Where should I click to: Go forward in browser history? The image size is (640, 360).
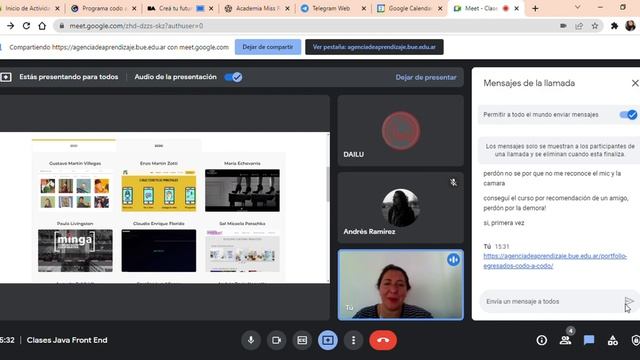tap(11, 26)
